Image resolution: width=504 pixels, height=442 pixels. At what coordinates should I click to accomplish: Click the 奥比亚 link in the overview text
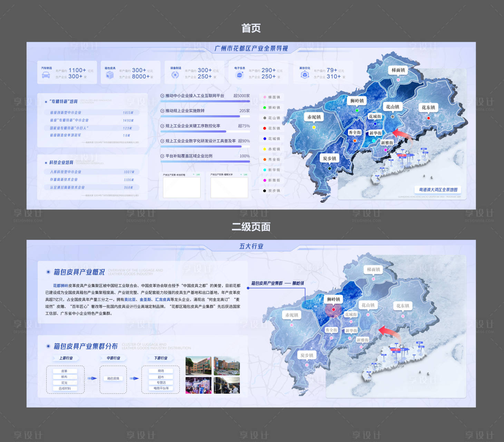coord(130,299)
